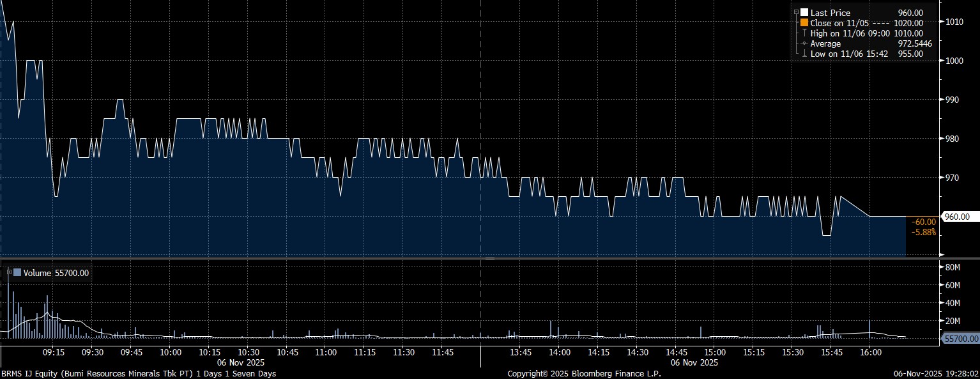
Task: Click the BRMS IJ Equity chart title
Action: 139,373
